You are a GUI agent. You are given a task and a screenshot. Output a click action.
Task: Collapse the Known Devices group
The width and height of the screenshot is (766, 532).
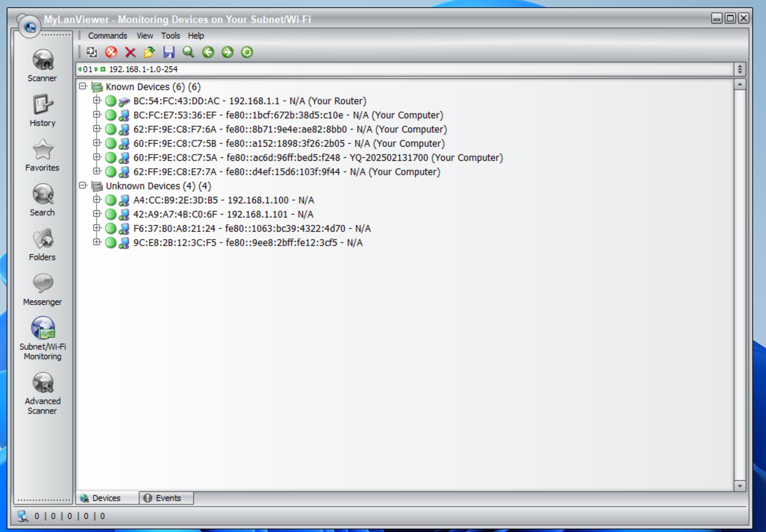click(x=83, y=86)
